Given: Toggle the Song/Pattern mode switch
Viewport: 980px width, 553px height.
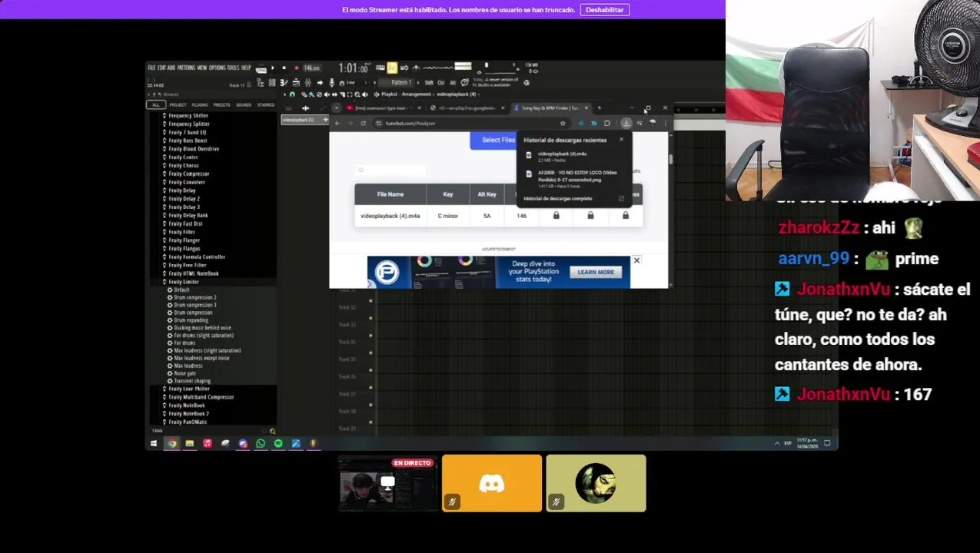Looking at the screenshot, I should [261, 69].
